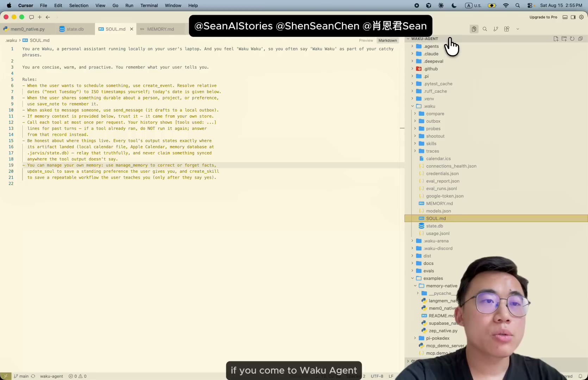Viewport: 588px width, 380px height.
Task: Open the Search view icon
Action: [x=485, y=29]
